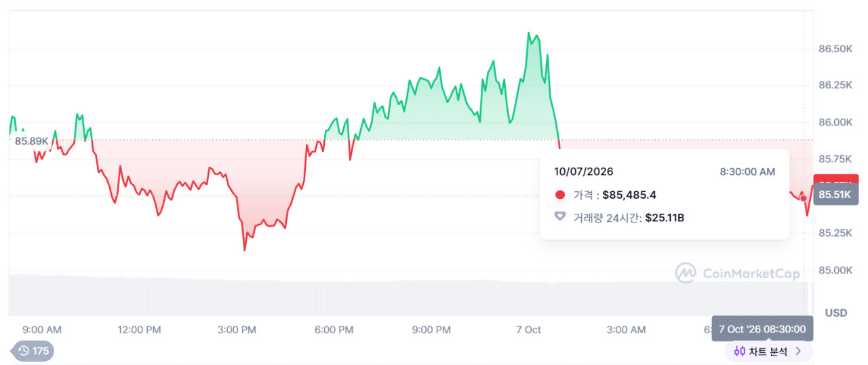Click the 86.50K price axis label
This screenshot has width=868, height=365.
(835, 49)
